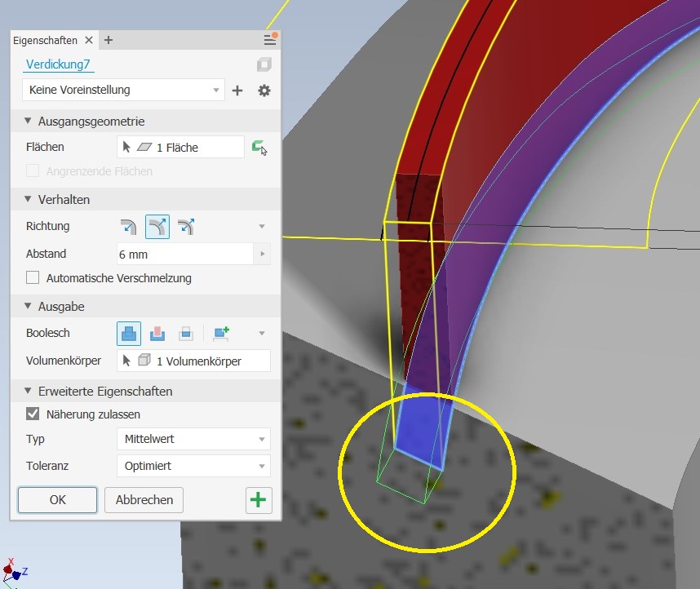
Task: Collapse the Ausgangsgeometrie section
Action: (x=28, y=122)
